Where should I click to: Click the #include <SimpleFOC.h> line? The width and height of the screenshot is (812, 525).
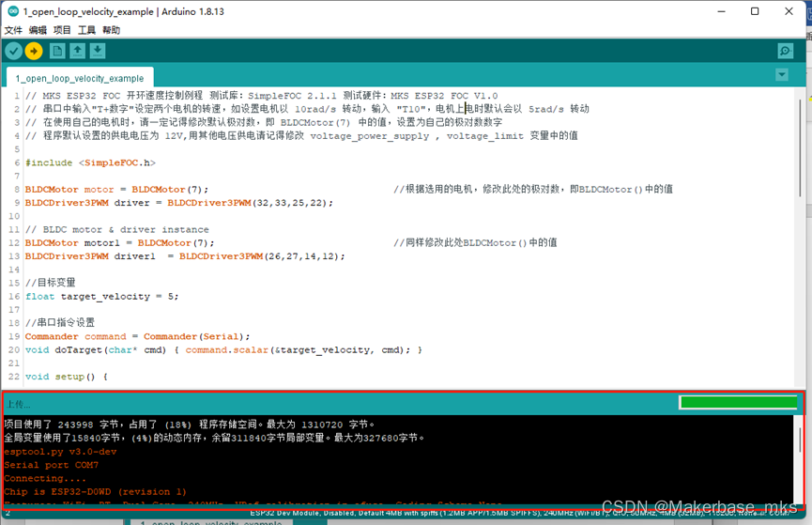90,162
